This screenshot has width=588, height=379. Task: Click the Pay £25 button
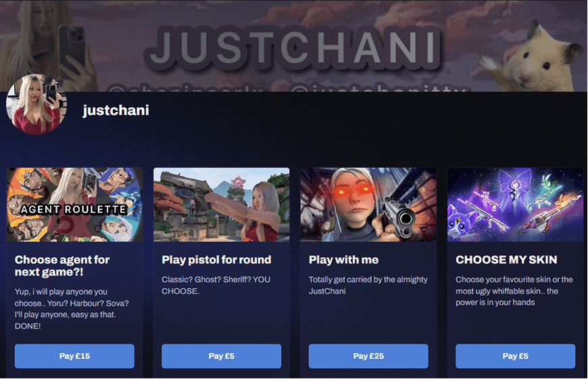368,356
